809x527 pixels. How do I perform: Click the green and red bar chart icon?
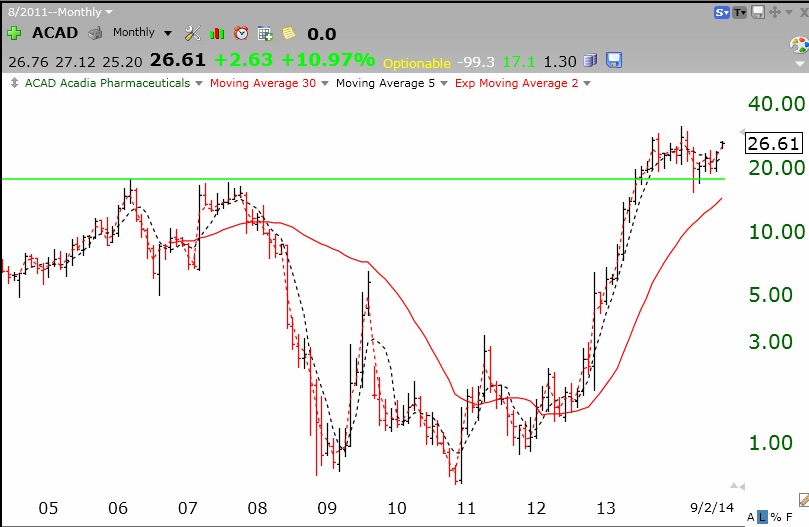pos(217,34)
